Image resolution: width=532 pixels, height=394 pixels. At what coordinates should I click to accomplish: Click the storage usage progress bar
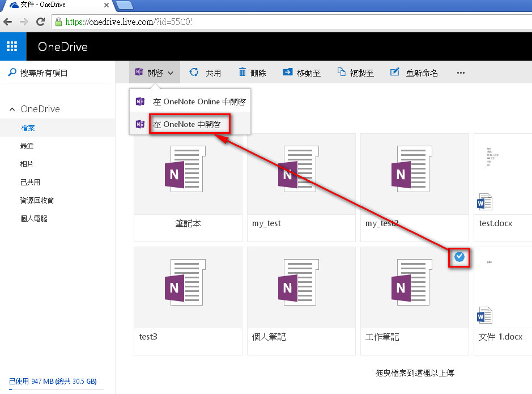pos(56,389)
